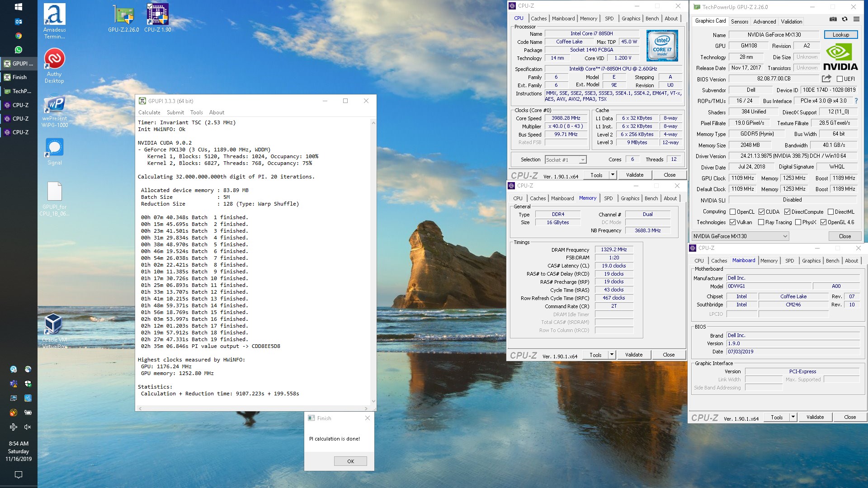Image resolution: width=868 pixels, height=488 pixels.
Task: Toggle the DirectML checkbox
Action: point(831,211)
